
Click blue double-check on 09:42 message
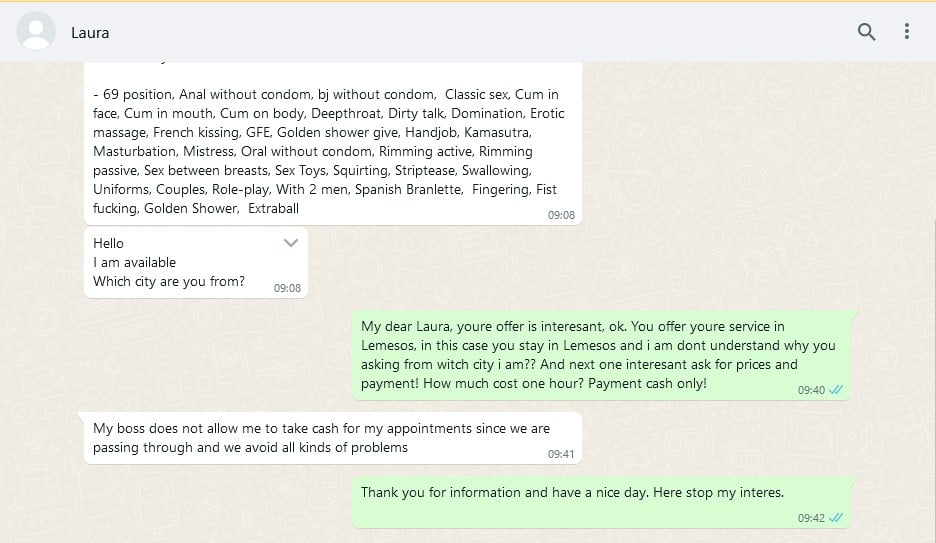(x=836, y=518)
